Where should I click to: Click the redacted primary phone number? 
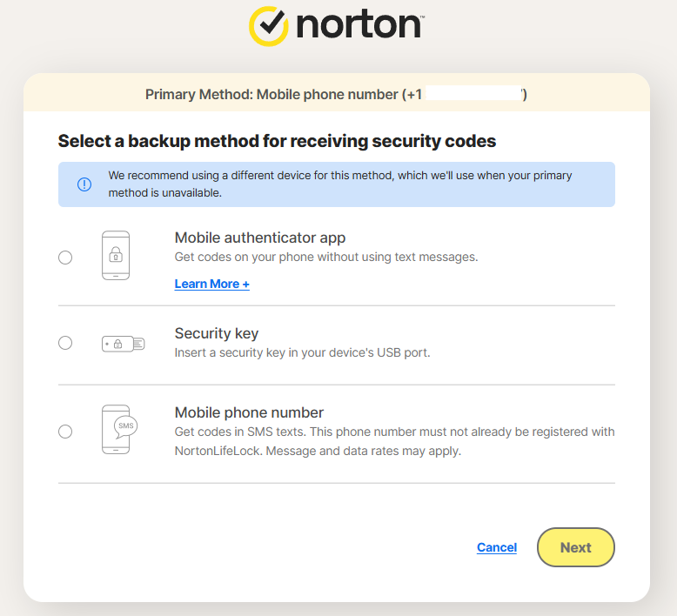(473, 94)
